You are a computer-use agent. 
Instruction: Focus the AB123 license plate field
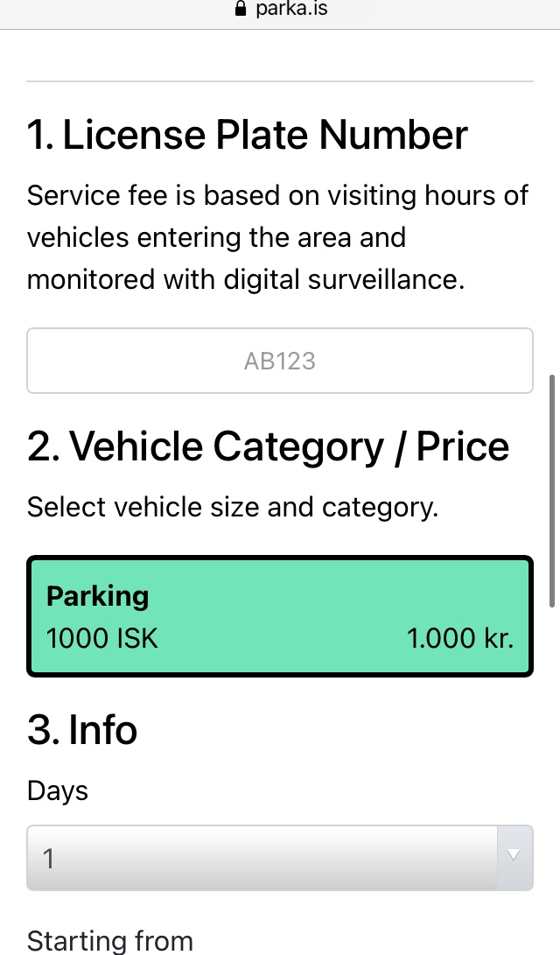280,361
